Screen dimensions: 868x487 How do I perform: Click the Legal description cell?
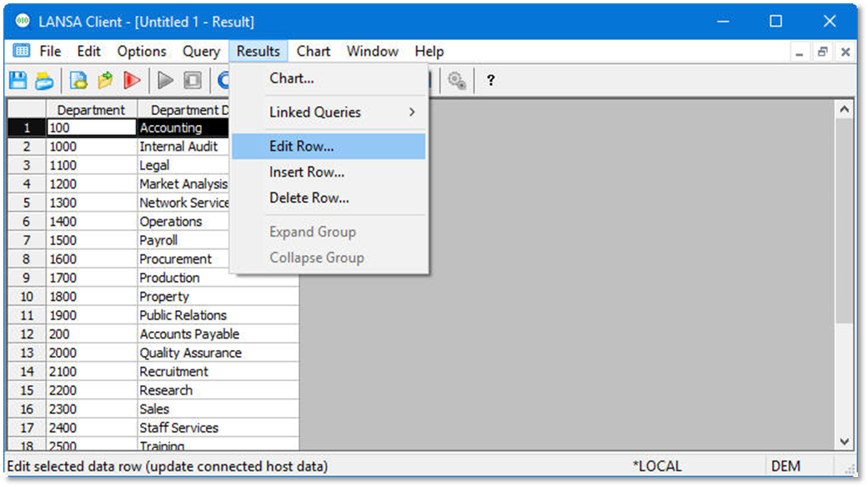(183, 165)
